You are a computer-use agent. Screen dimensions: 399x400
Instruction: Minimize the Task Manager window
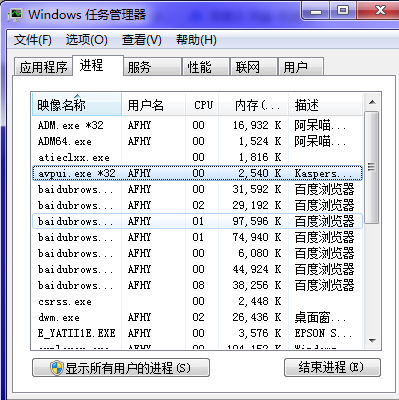(x=316, y=11)
